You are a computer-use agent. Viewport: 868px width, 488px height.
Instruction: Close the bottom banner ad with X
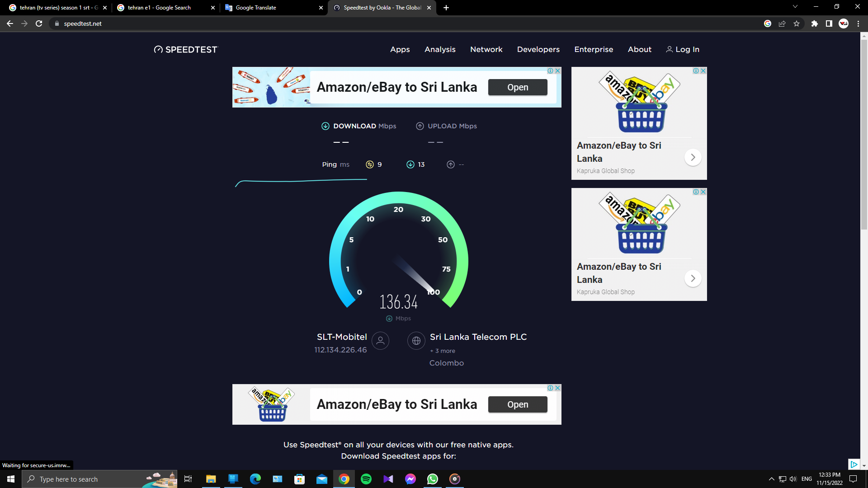pyautogui.click(x=558, y=388)
